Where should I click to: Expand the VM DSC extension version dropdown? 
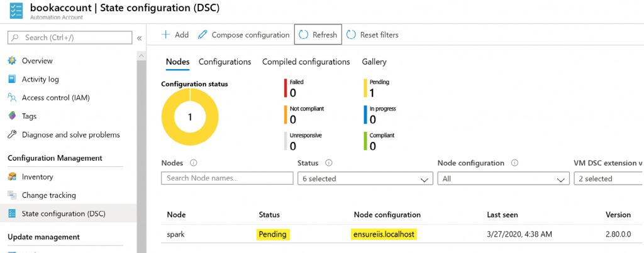[x=609, y=179]
